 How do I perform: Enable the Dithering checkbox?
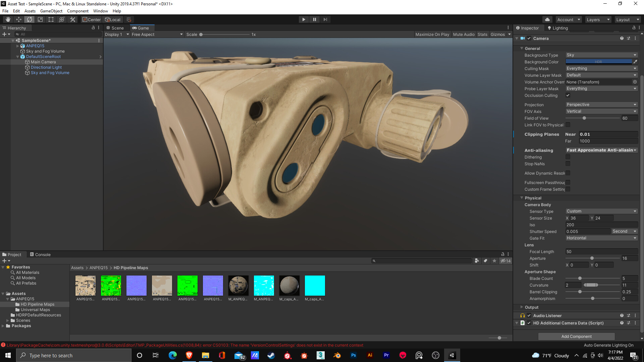tap(568, 157)
